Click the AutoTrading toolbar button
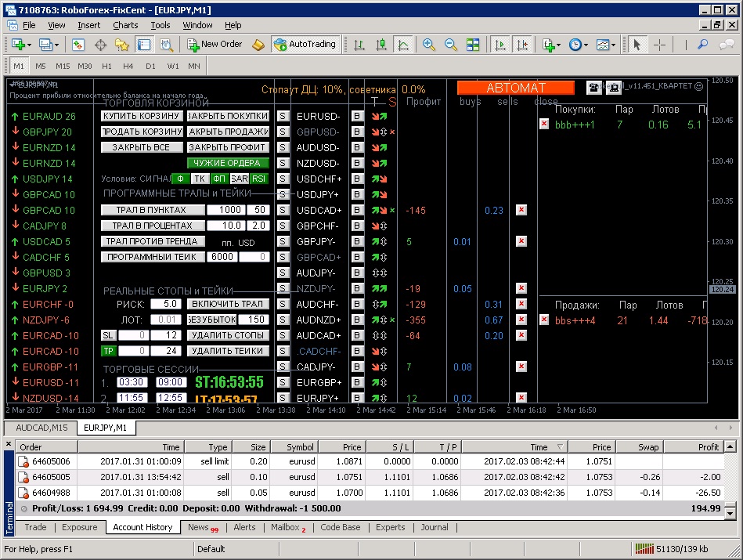743x560 pixels. [305, 45]
